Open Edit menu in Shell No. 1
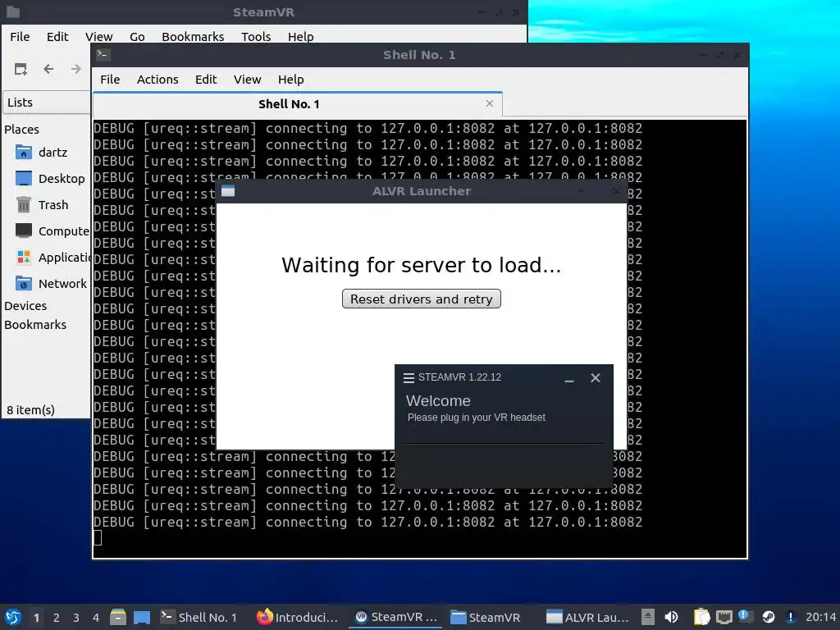 206,80
